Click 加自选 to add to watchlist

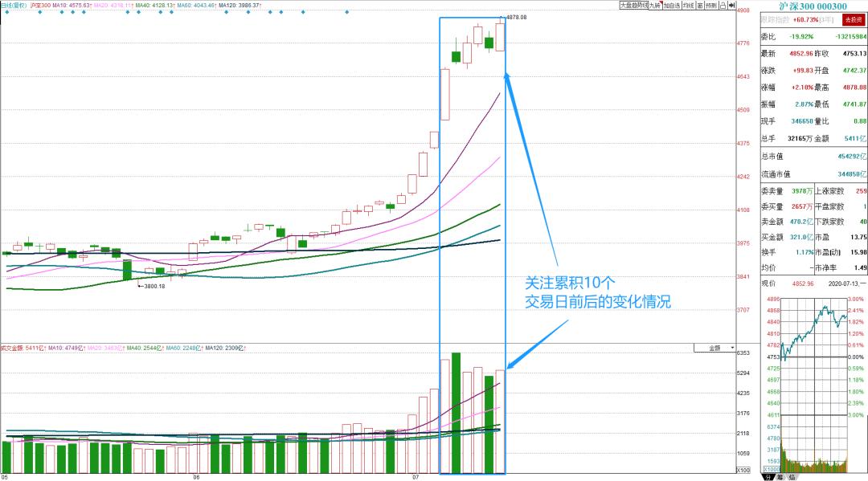[x=672, y=6]
